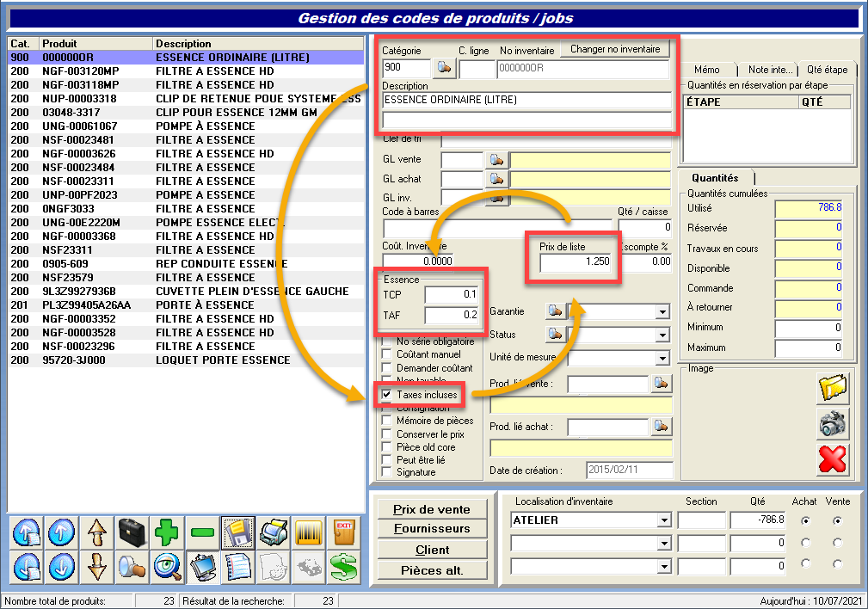Click the green dollar sign icon
868x609 pixels.
344,567
